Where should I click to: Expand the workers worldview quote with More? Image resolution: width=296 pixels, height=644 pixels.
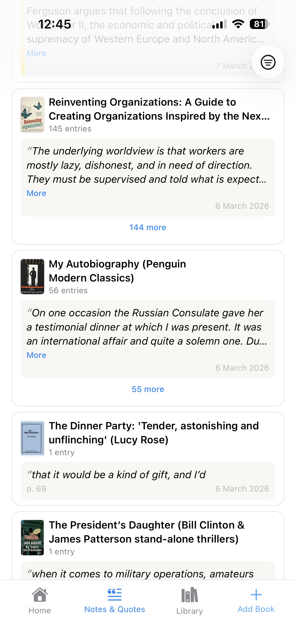coord(37,193)
